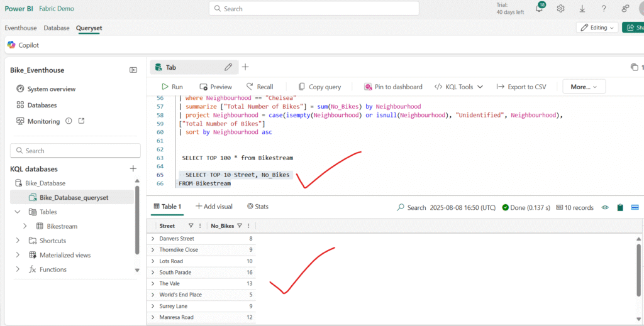The image size is (644, 326).
Task: Click the blue layout icon in results bar
Action: (635, 207)
